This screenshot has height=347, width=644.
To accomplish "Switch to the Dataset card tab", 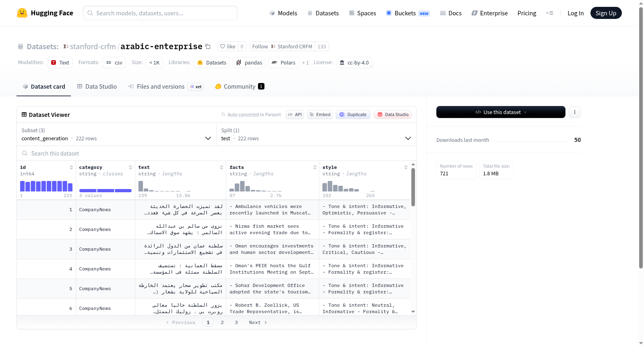I will coord(44,87).
